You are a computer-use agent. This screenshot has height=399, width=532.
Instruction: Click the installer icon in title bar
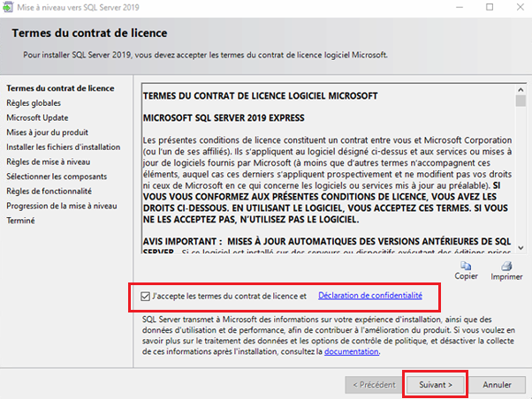click(x=8, y=7)
